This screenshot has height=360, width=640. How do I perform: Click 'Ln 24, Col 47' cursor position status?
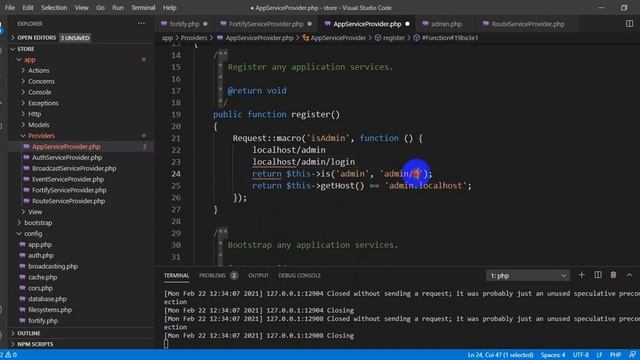tap(500, 355)
